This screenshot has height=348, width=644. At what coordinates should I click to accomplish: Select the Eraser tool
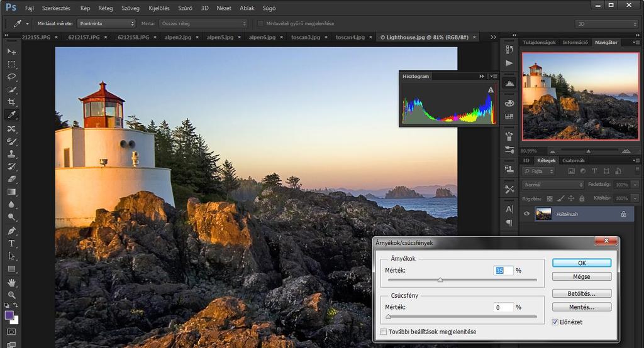point(11,179)
